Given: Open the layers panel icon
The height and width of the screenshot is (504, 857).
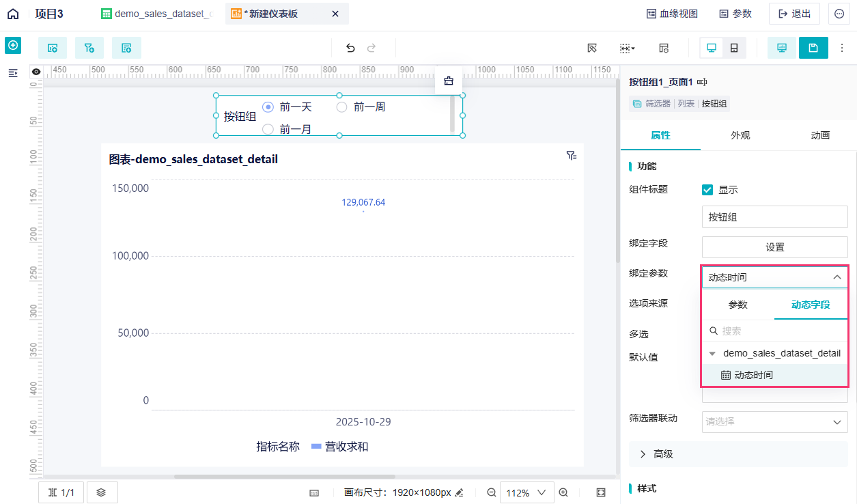Looking at the screenshot, I should tap(102, 492).
